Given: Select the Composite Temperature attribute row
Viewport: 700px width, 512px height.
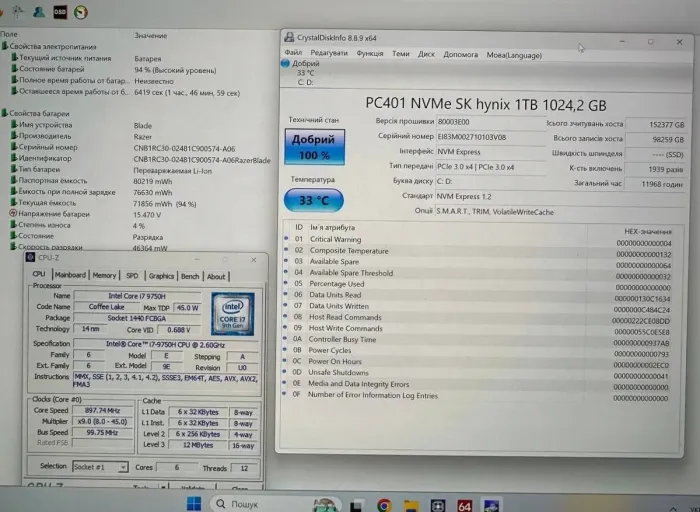Looking at the screenshot, I should [x=349, y=251].
